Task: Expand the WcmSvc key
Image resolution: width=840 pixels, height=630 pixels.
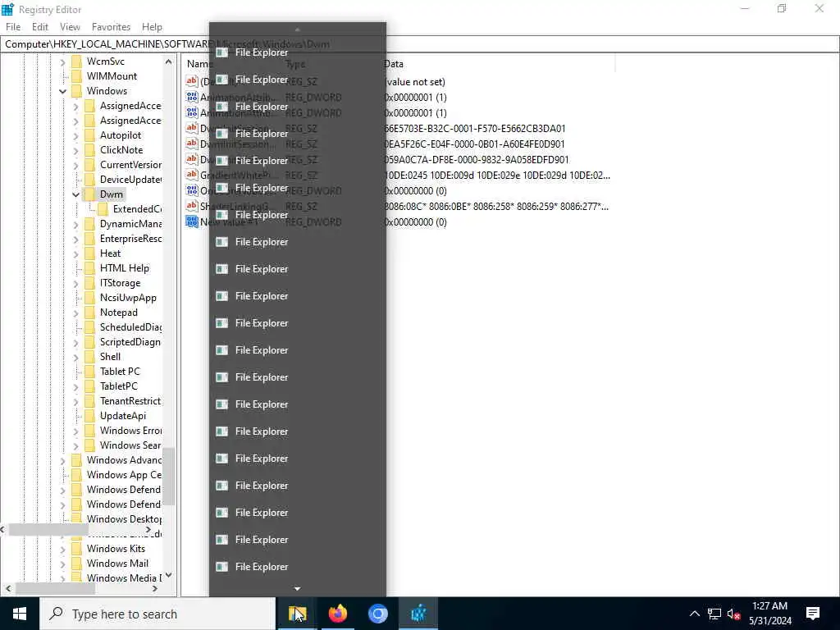Action: coord(62,62)
